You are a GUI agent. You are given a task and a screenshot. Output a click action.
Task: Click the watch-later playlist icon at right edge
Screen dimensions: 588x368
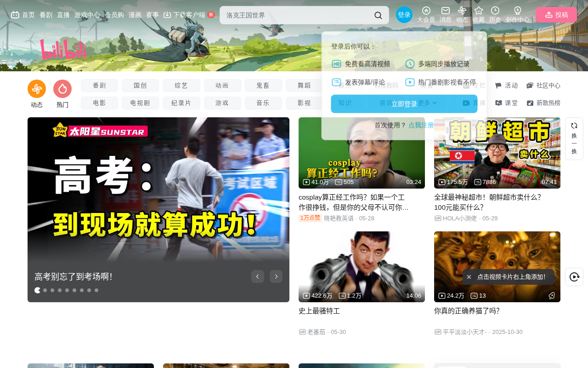click(x=574, y=277)
